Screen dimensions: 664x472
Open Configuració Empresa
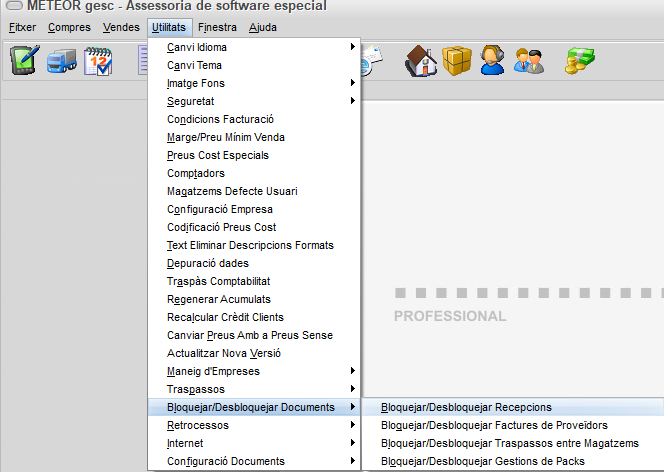(254, 209)
